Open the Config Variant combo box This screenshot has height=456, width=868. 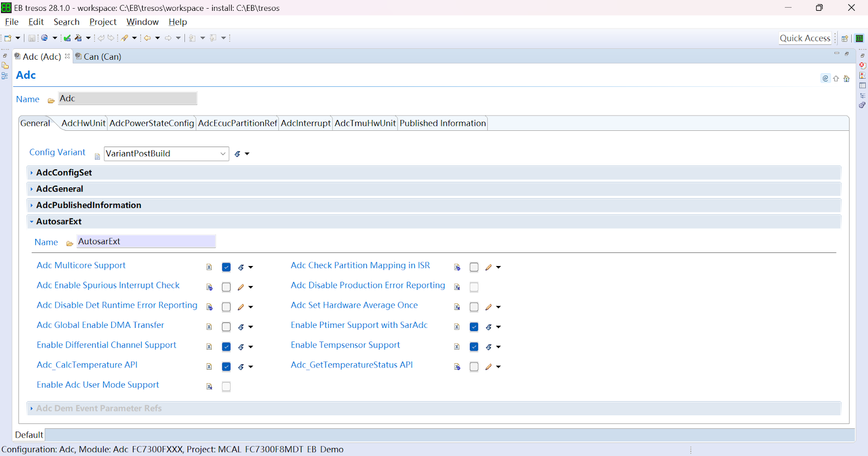click(166, 154)
